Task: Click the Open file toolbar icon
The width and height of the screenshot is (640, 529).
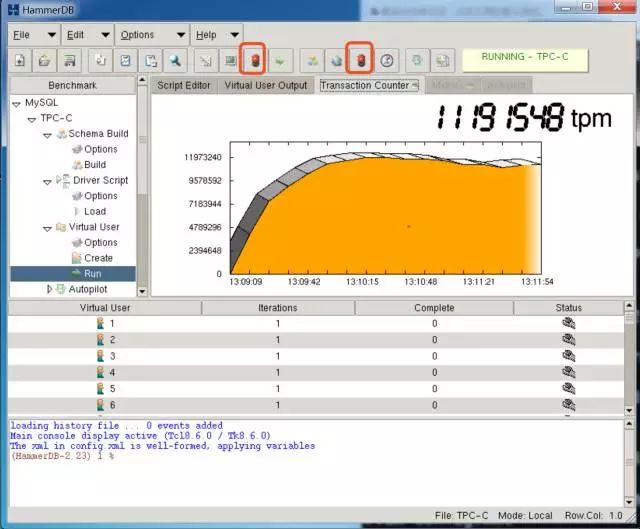Action: point(44,61)
